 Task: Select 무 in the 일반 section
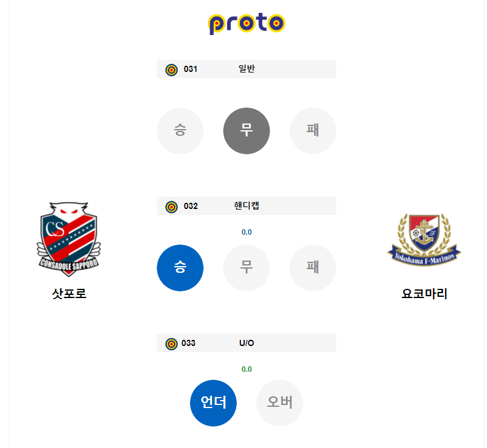(x=247, y=131)
